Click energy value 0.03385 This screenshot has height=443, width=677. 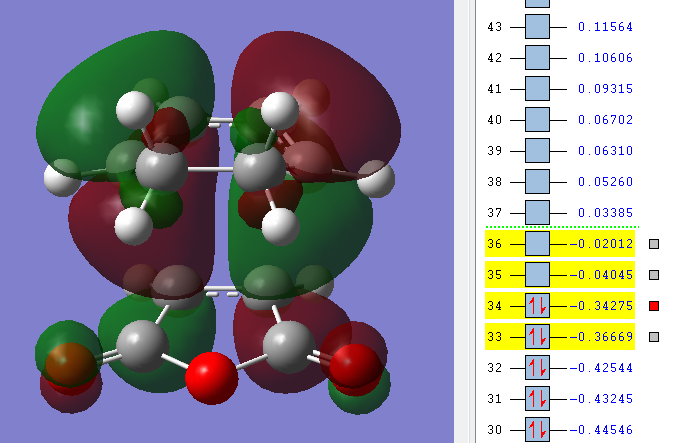point(605,213)
